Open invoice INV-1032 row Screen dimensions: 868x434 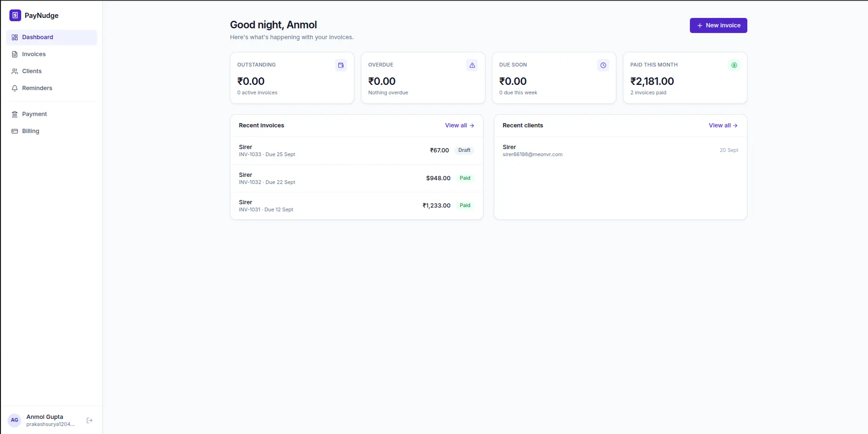pyautogui.click(x=356, y=178)
